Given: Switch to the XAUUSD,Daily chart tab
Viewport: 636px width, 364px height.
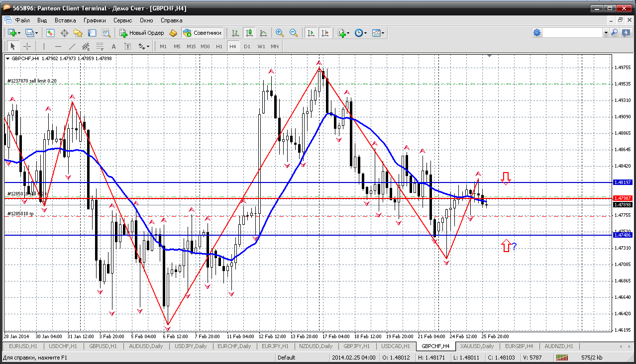Looking at the screenshot, I should [x=477, y=346].
